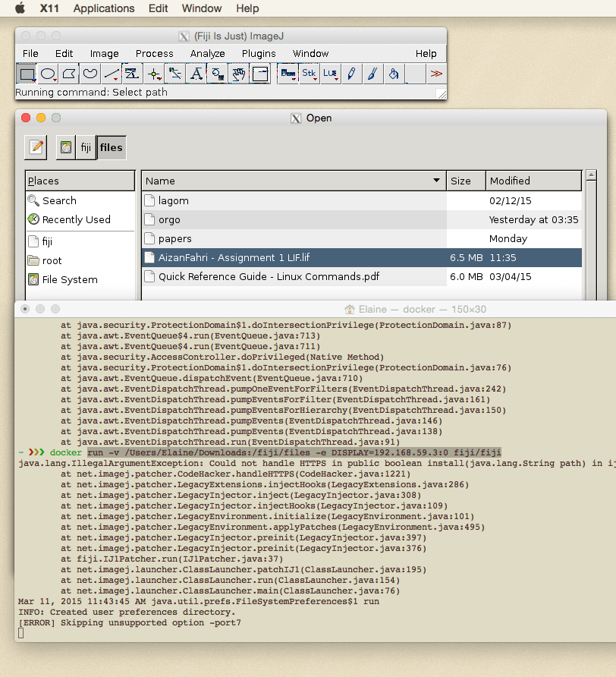Click the empty blank tool slot in ImageJ toolbar
The height and width of the screenshot is (677, 616).
coord(415,74)
